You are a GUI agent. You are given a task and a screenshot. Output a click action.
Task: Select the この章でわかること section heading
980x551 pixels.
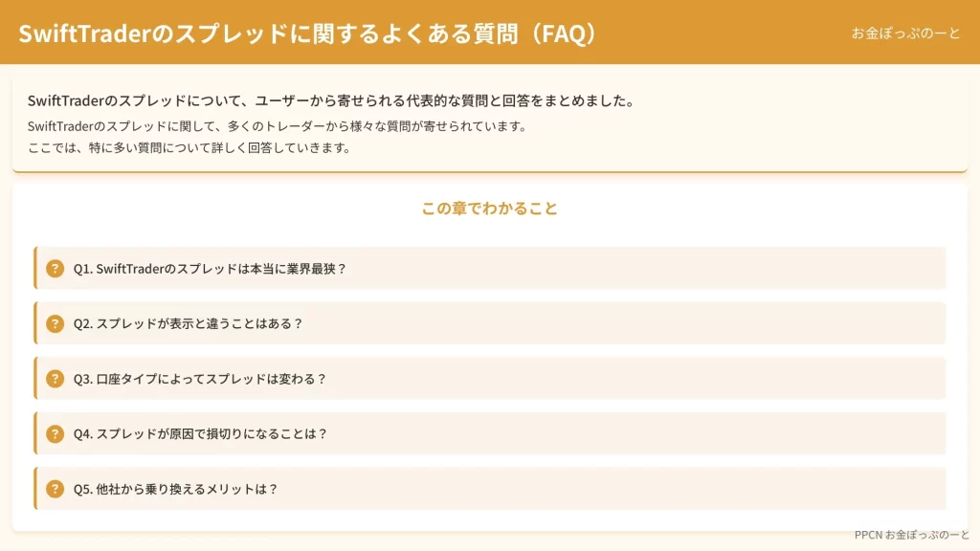click(x=489, y=208)
